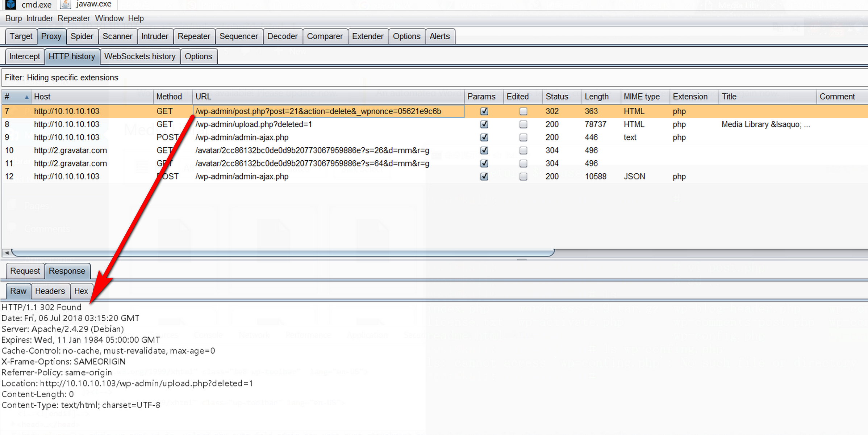Click the cmd.exe taskbar icon

[x=11, y=4]
